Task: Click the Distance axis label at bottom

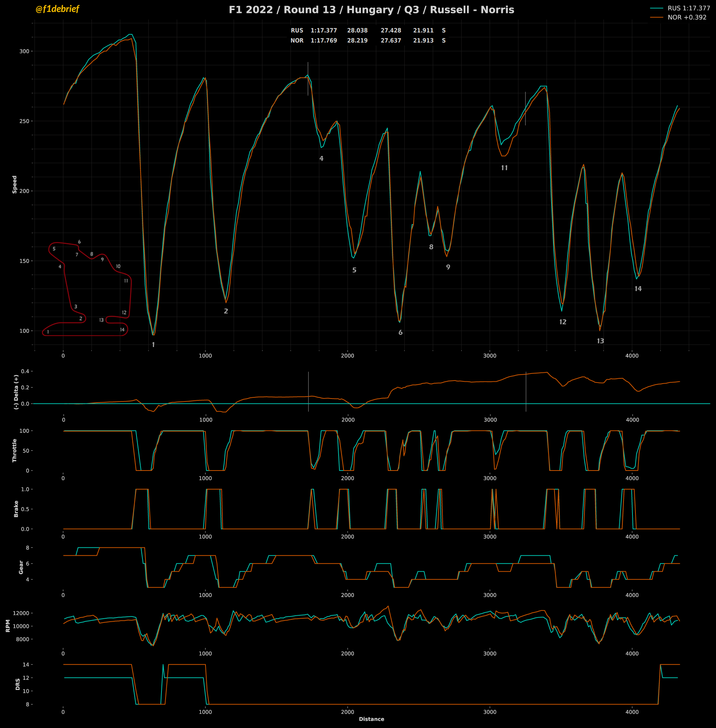Action: [x=371, y=719]
